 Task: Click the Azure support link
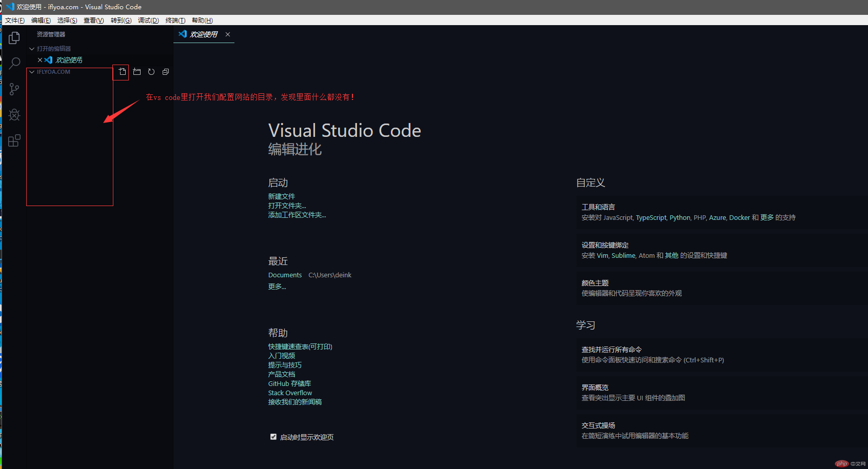[717, 218]
